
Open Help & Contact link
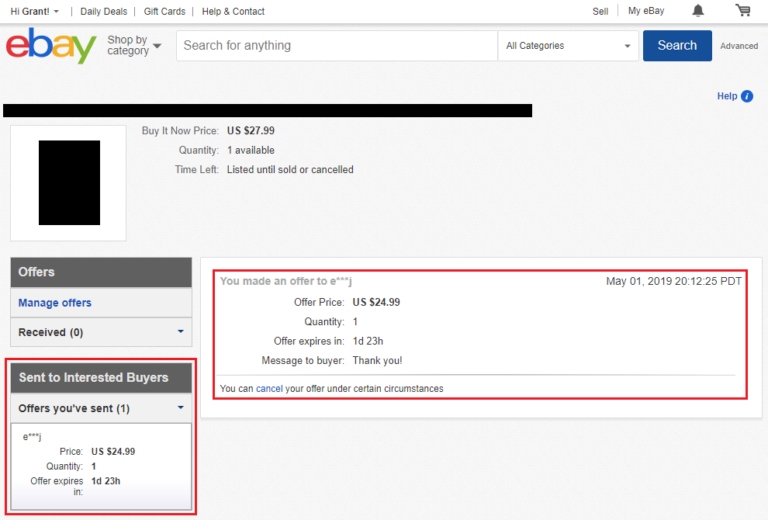[x=233, y=11]
